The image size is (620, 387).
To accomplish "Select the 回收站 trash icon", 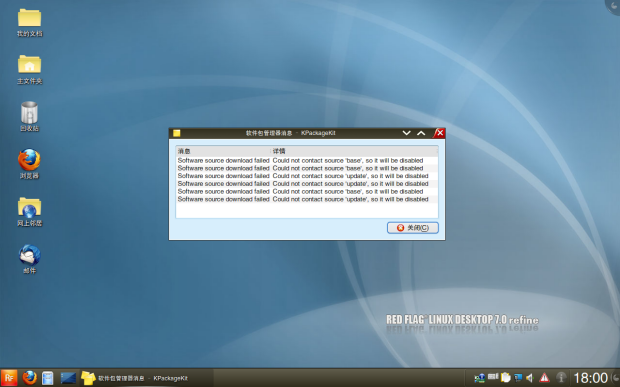I will (29, 117).
